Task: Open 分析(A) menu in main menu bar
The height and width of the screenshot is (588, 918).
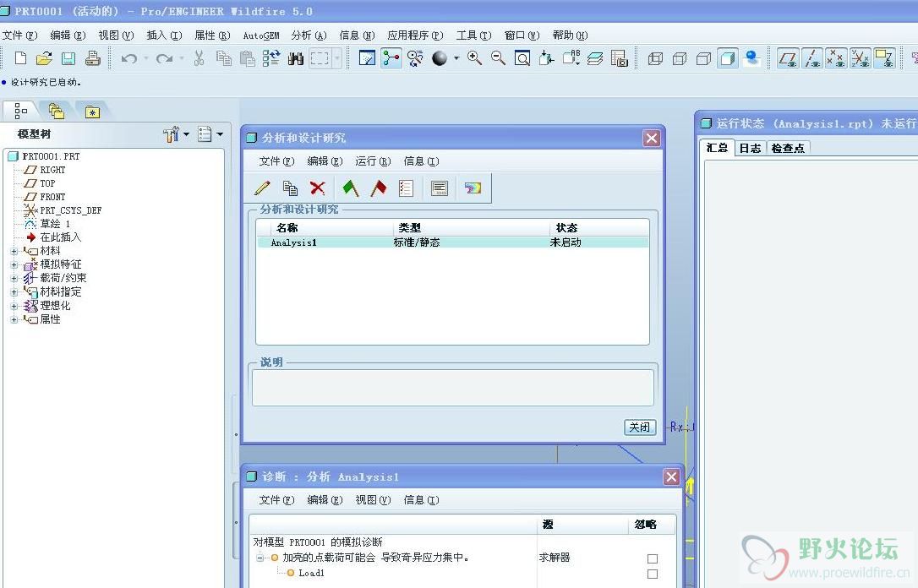Action: [309, 35]
